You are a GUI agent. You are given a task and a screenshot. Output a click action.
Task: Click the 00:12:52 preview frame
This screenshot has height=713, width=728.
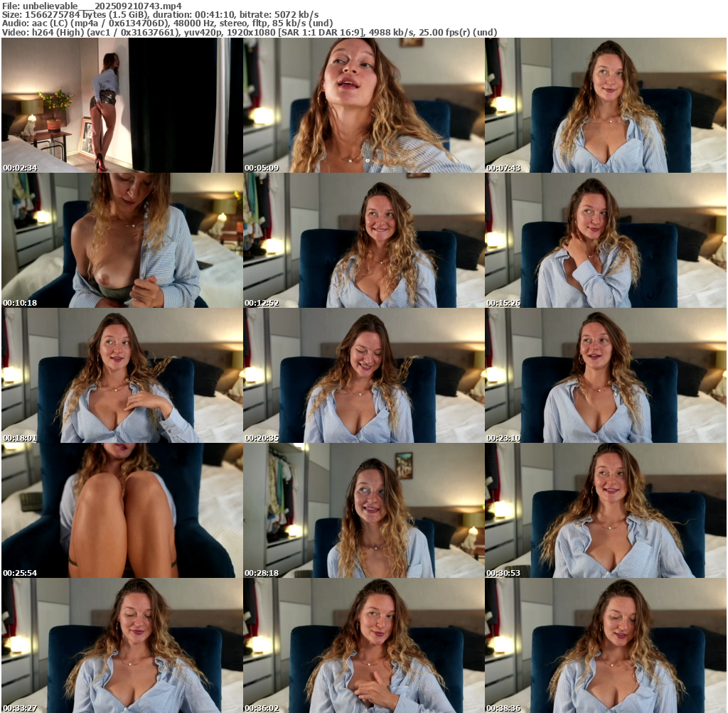pos(364,240)
